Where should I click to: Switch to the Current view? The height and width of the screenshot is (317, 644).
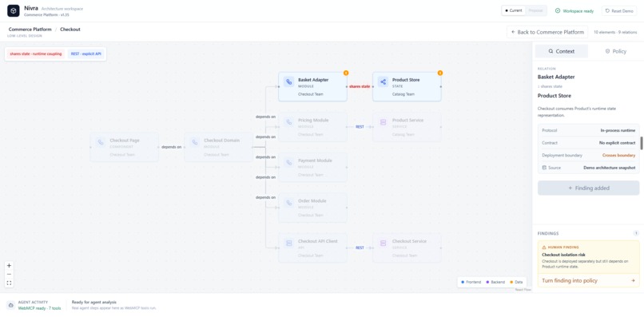pos(514,10)
